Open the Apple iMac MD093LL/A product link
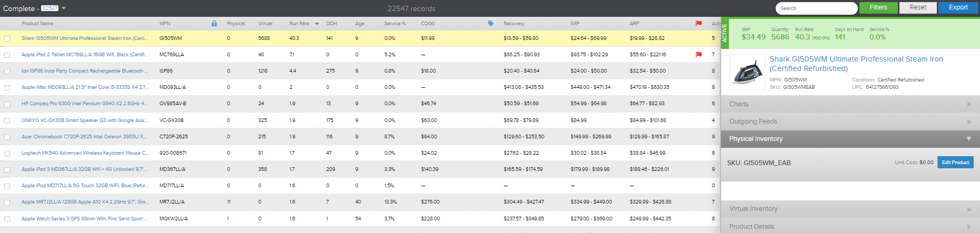Viewport: 980px width, 233px height. (85, 87)
